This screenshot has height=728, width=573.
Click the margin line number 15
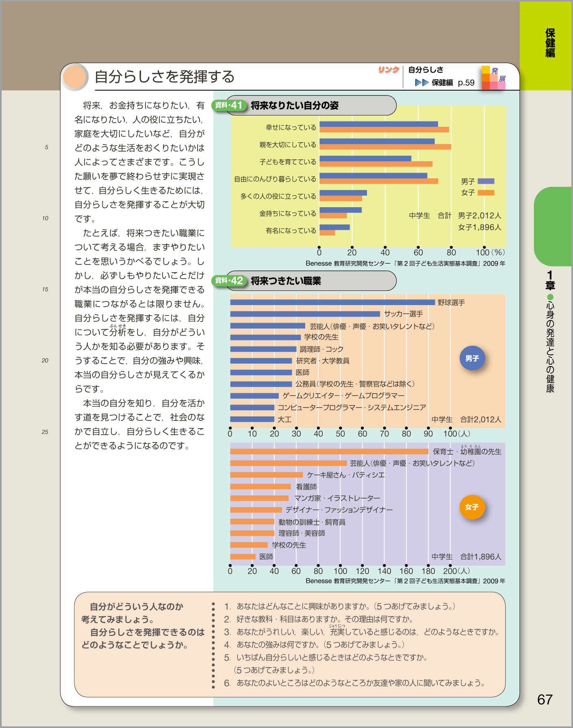click(x=45, y=290)
